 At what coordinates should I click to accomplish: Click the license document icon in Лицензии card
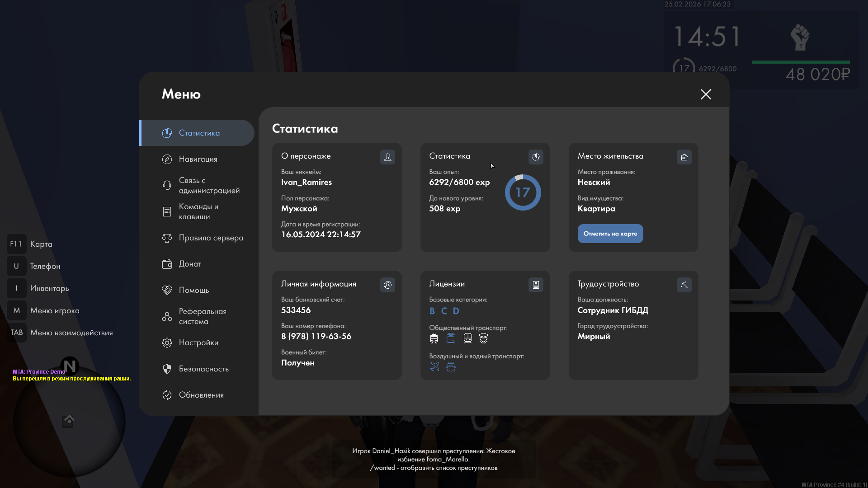536,285
